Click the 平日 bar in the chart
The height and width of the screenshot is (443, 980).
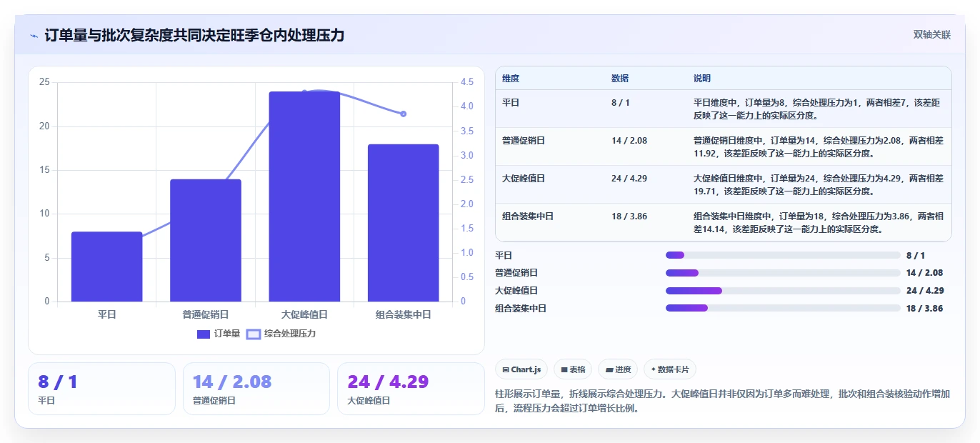[106, 267]
